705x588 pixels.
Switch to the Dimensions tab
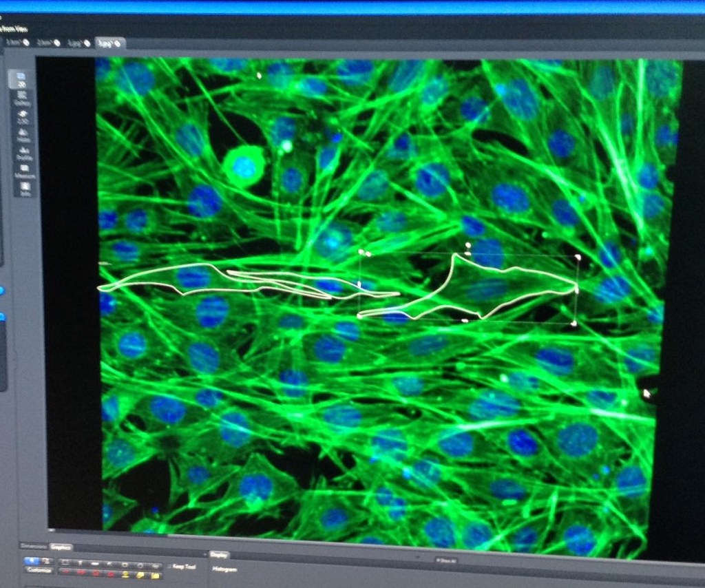pos(33,546)
